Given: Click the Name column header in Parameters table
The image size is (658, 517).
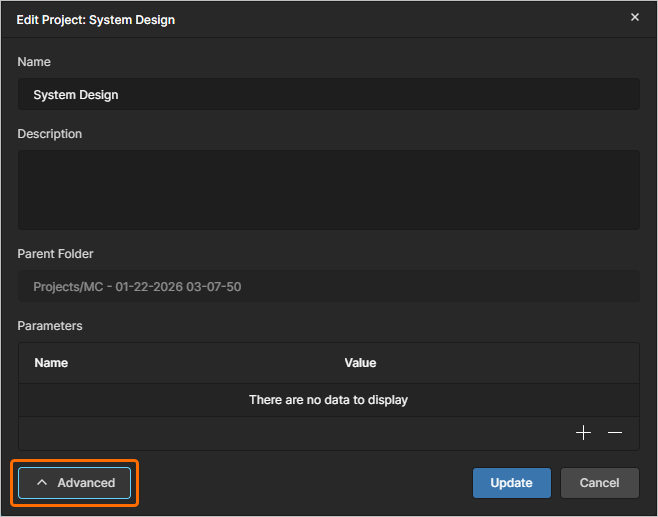Looking at the screenshot, I should [51, 363].
